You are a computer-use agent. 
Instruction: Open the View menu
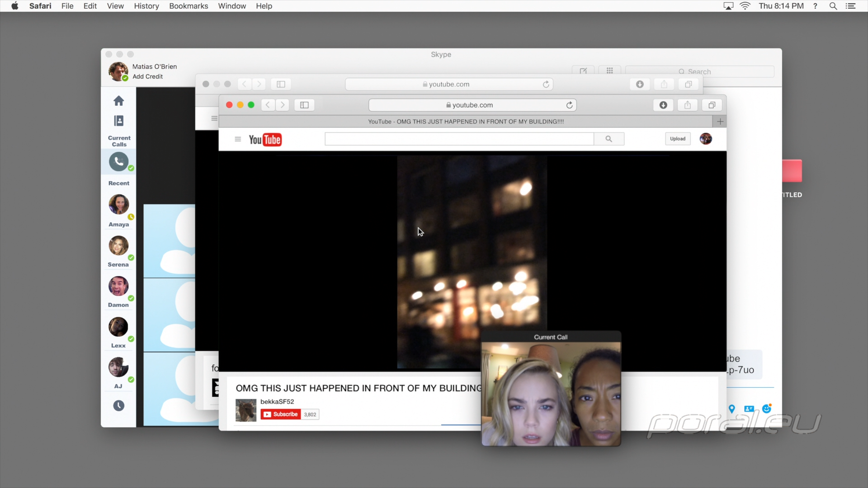pos(115,6)
